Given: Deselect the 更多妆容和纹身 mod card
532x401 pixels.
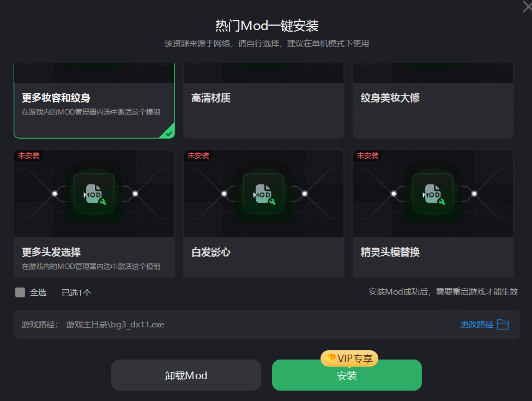Looking at the screenshot, I should pyautogui.click(x=94, y=100).
